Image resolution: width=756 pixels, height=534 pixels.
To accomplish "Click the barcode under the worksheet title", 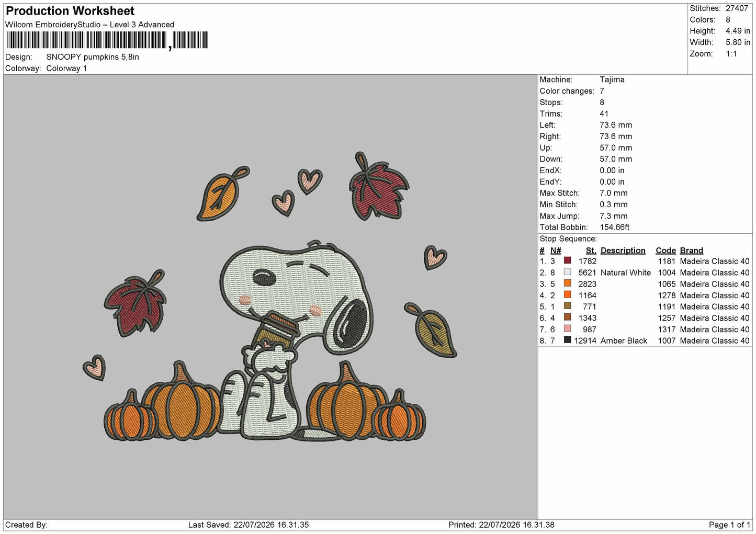I will tap(107, 40).
